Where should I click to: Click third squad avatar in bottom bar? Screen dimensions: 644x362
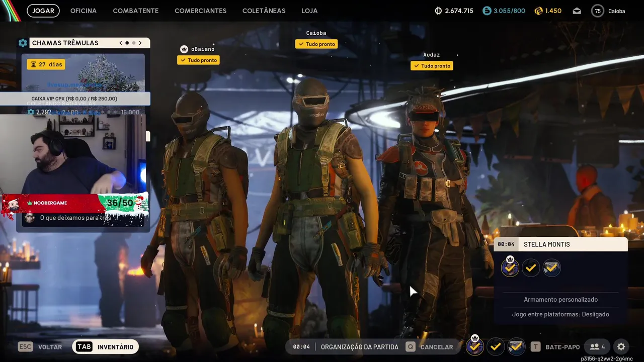tap(516, 346)
